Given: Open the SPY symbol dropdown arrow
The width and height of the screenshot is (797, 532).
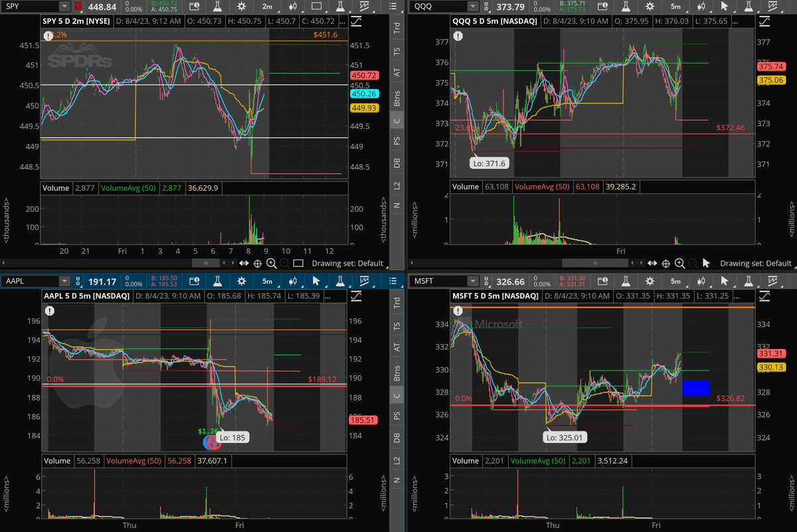Looking at the screenshot, I should 64,7.
